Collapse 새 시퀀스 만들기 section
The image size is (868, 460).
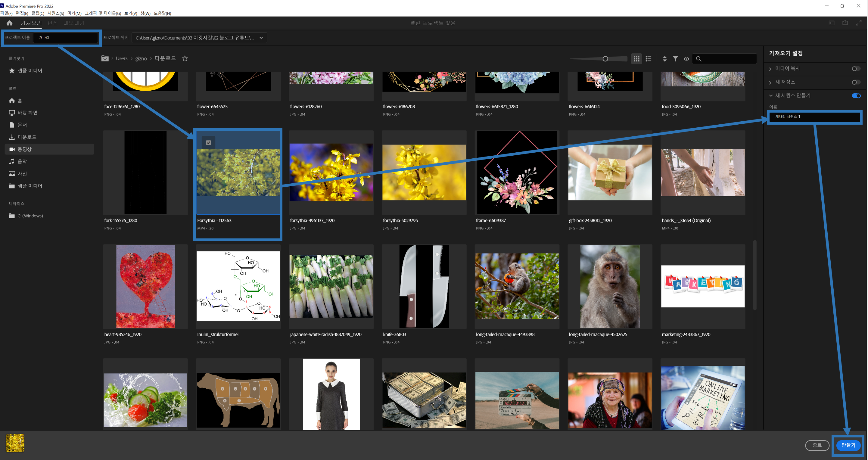771,96
